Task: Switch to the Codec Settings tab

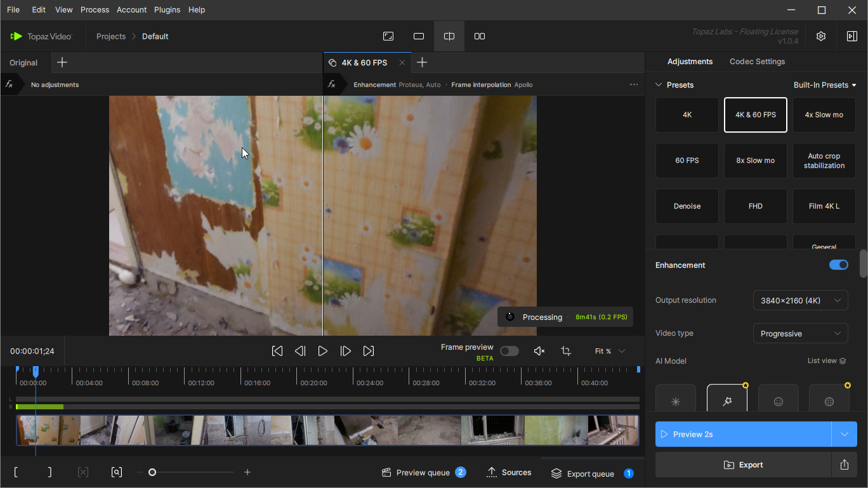Action: [757, 62]
